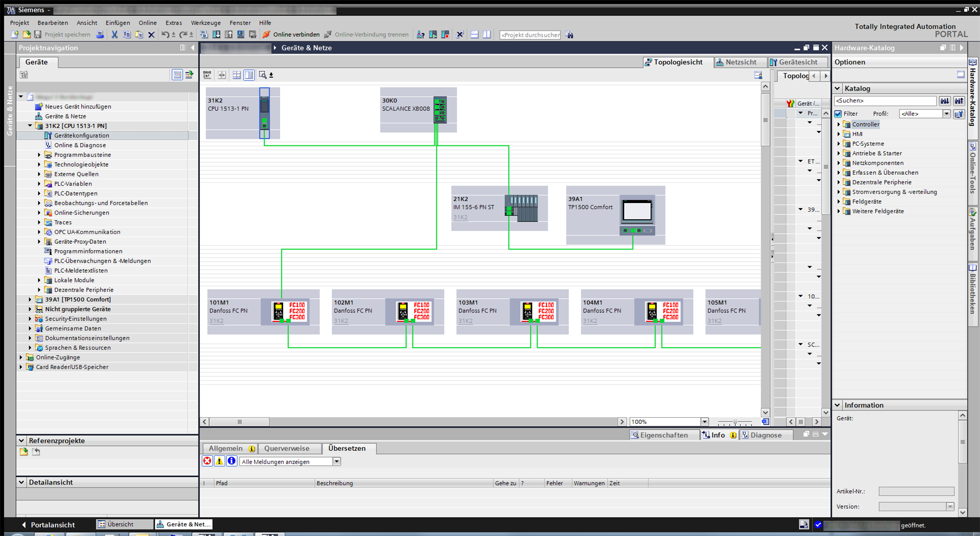Toggle the vertical table split view button
This screenshot has width=980, height=536.
249,75
